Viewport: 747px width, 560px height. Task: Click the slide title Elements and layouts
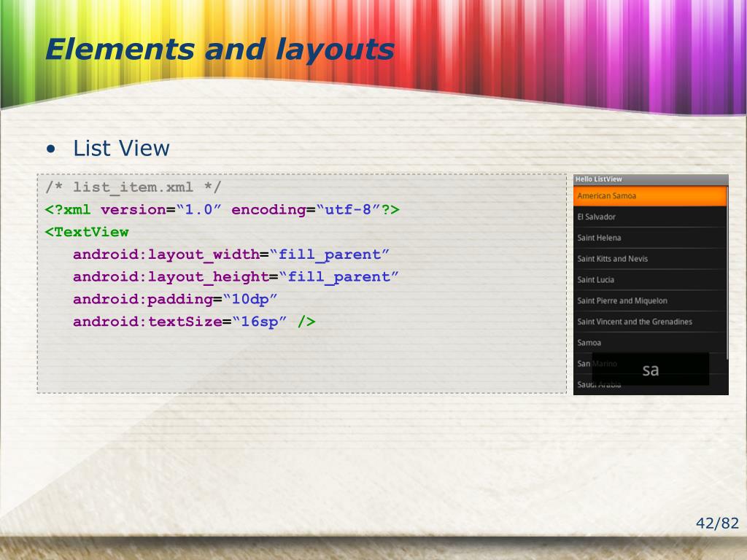[220, 50]
